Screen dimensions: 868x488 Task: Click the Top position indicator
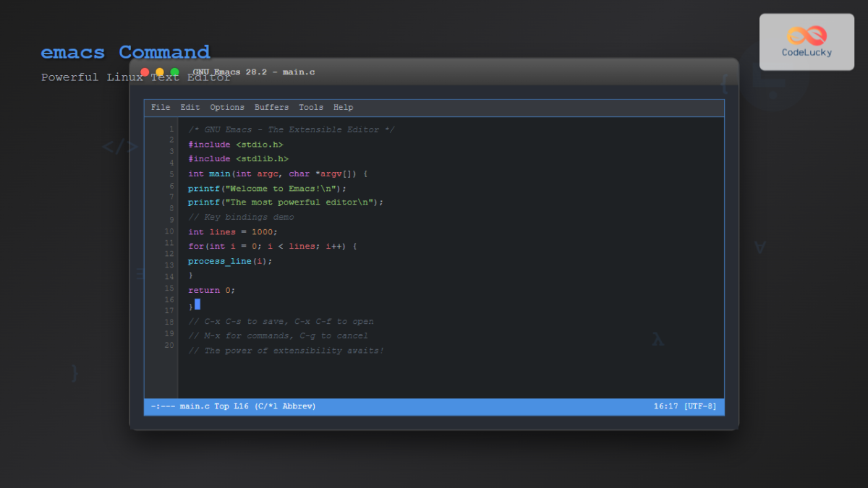click(x=221, y=406)
